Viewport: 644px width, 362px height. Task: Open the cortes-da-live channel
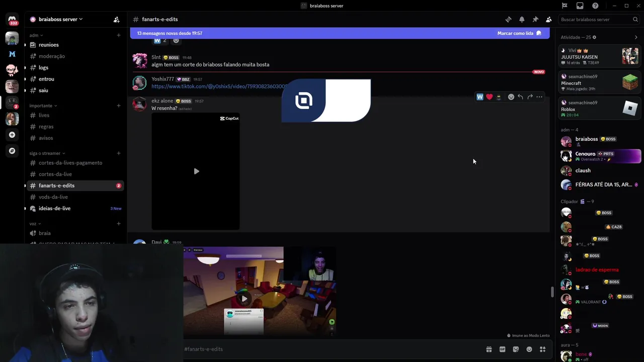75,174
